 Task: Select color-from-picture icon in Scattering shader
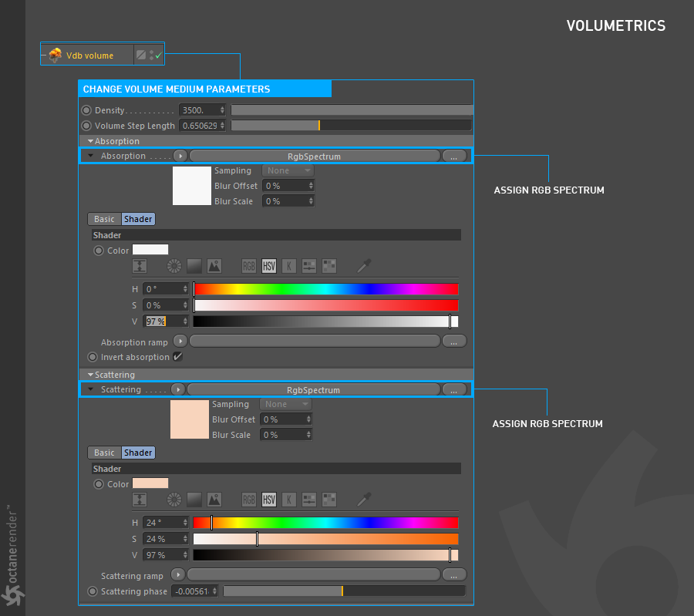(214, 500)
